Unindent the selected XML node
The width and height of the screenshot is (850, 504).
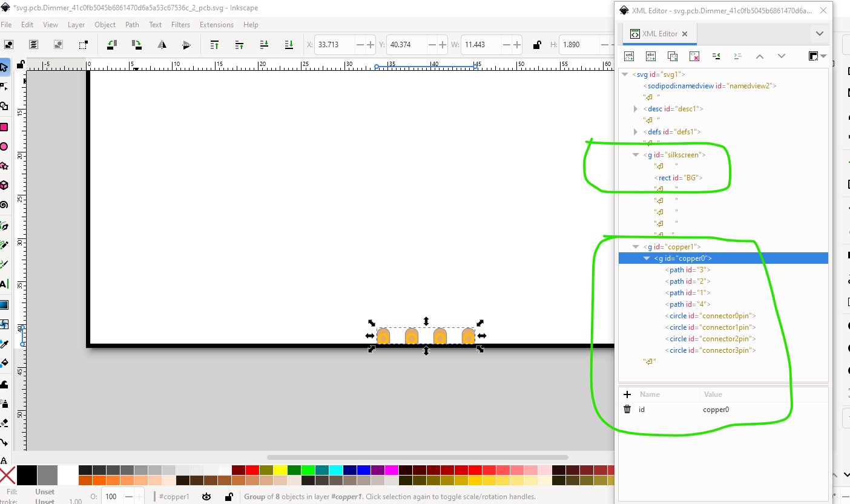716,56
